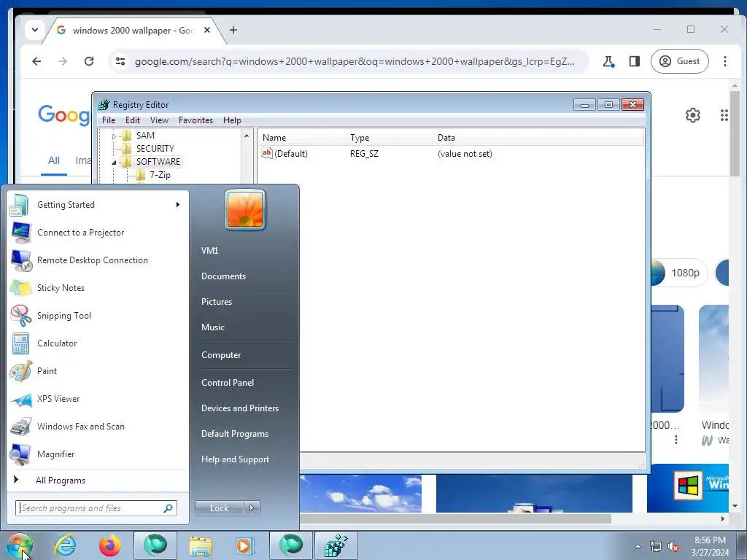This screenshot has width=747, height=560.
Task: Open Paint from Start menu
Action: (98, 371)
